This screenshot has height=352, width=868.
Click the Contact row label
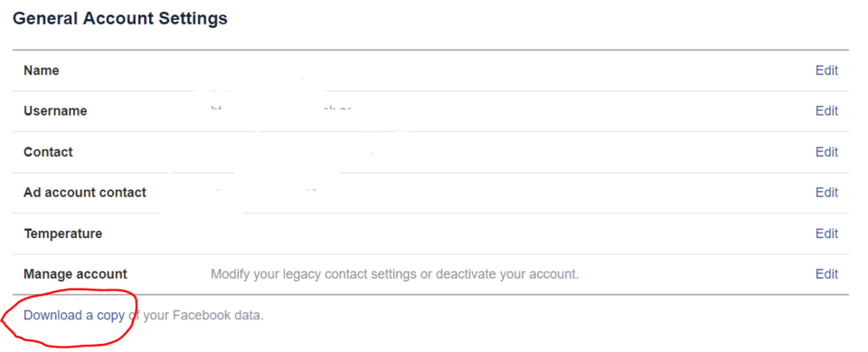point(48,152)
